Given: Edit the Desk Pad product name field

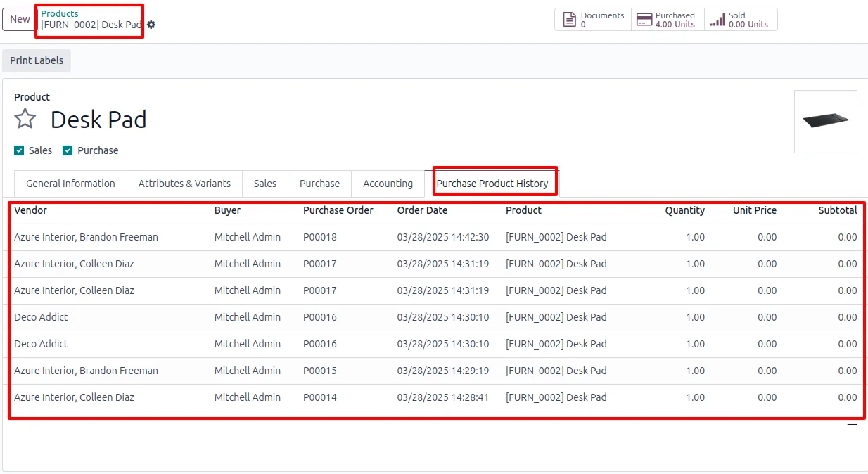Looking at the screenshot, I should tap(98, 120).
